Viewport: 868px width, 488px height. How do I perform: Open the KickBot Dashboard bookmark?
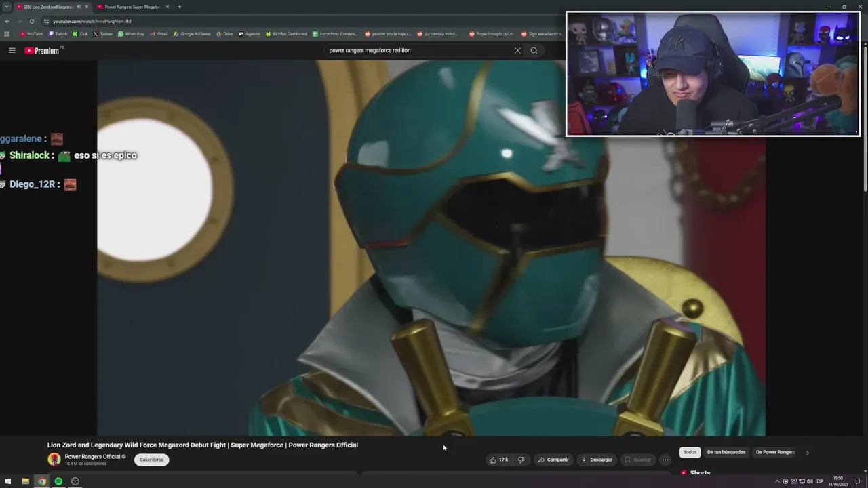click(x=286, y=34)
